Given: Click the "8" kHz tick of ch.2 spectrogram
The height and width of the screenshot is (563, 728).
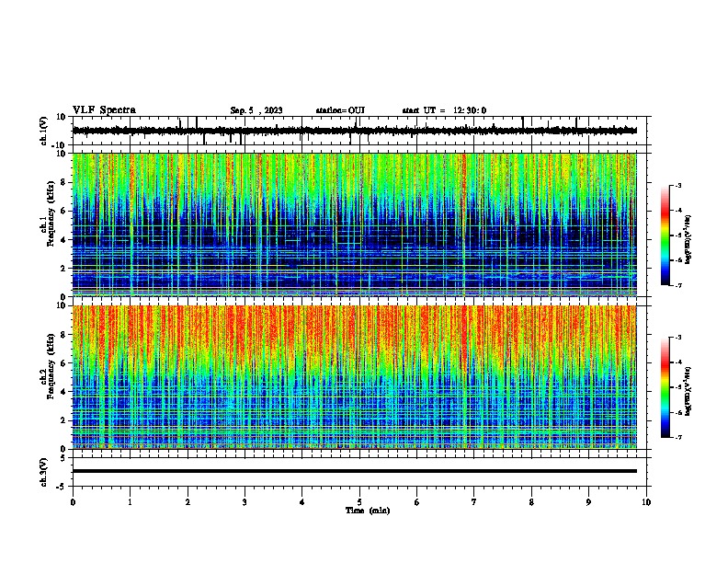Looking at the screenshot, I should [x=63, y=335].
